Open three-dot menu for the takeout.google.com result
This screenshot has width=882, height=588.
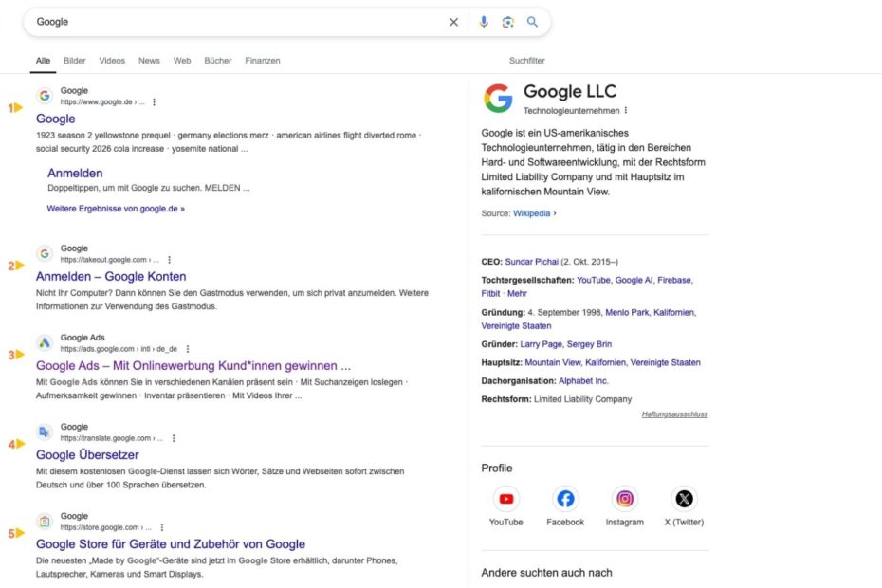(170, 260)
